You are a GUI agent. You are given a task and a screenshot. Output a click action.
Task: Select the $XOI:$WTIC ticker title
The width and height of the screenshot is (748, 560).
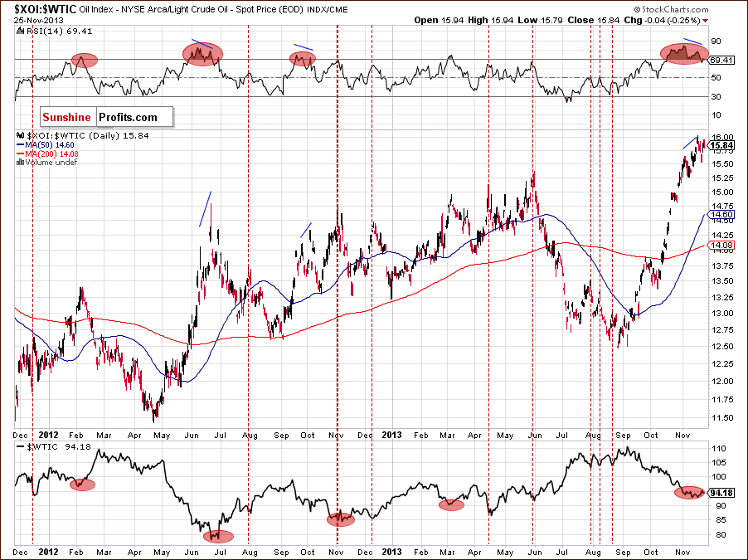(46, 9)
